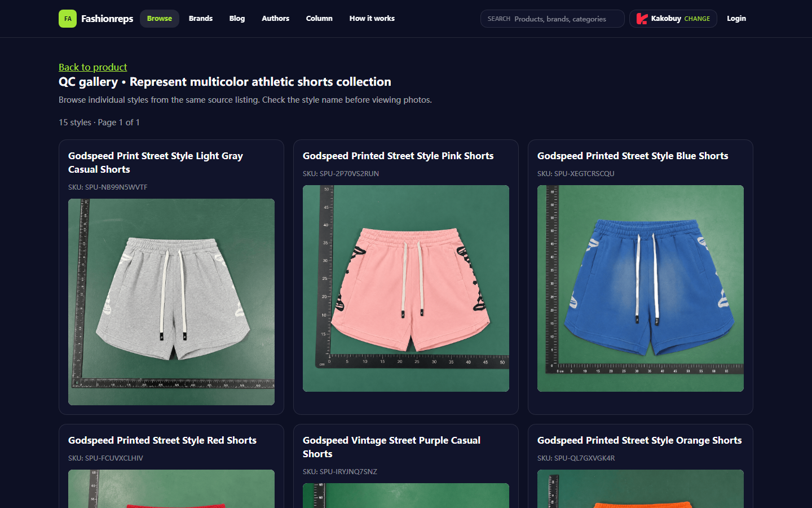The width and height of the screenshot is (812, 508).
Task: View the blue shorts QC photo
Action: point(641,288)
